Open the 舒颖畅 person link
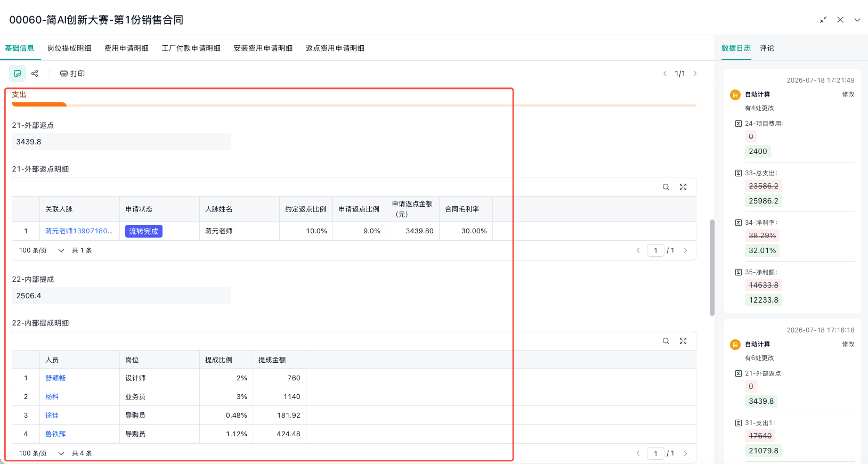The height and width of the screenshot is (464, 868). tap(55, 378)
